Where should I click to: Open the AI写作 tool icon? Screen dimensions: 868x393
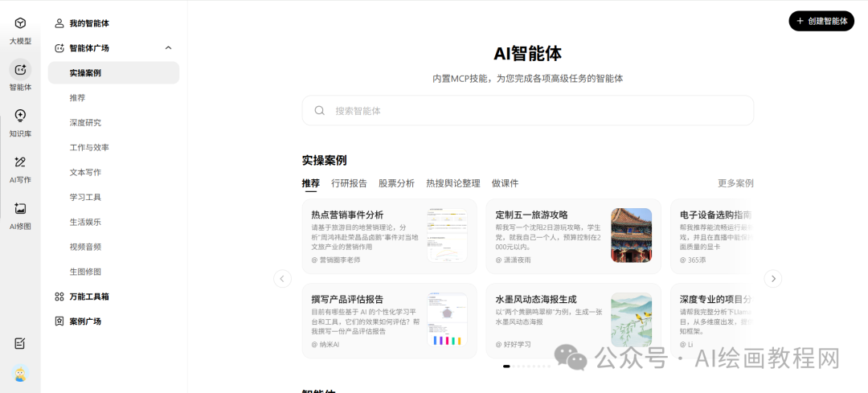pyautogui.click(x=20, y=162)
